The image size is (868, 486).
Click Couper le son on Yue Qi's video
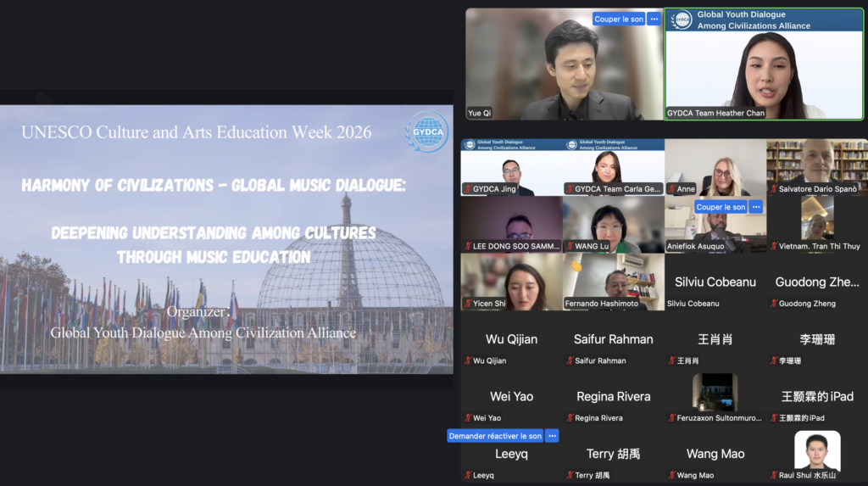point(618,19)
